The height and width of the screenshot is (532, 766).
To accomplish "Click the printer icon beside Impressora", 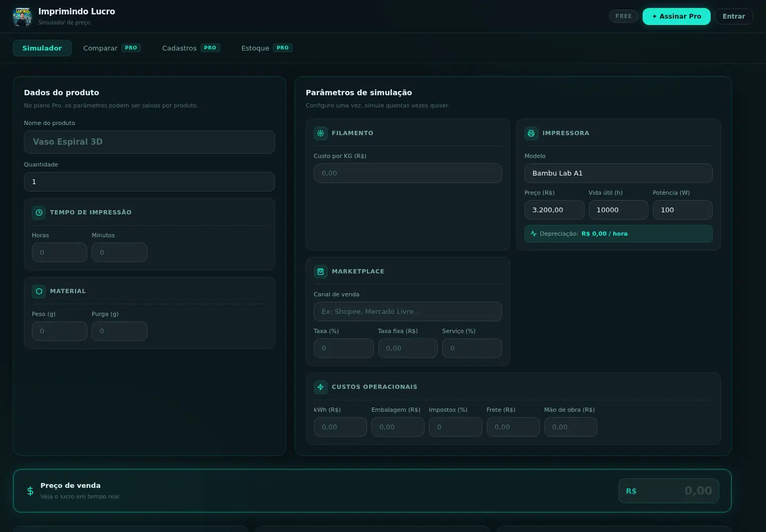I will point(531,133).
